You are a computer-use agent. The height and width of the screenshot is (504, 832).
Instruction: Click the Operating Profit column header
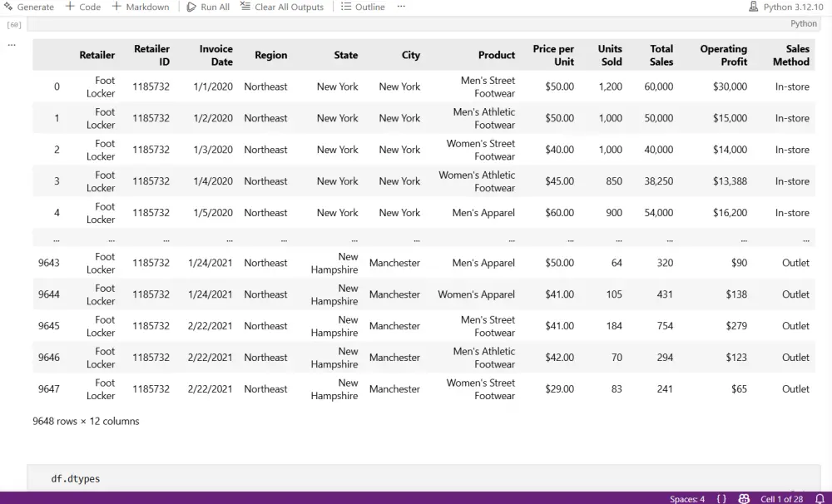(x=724, y=55)
